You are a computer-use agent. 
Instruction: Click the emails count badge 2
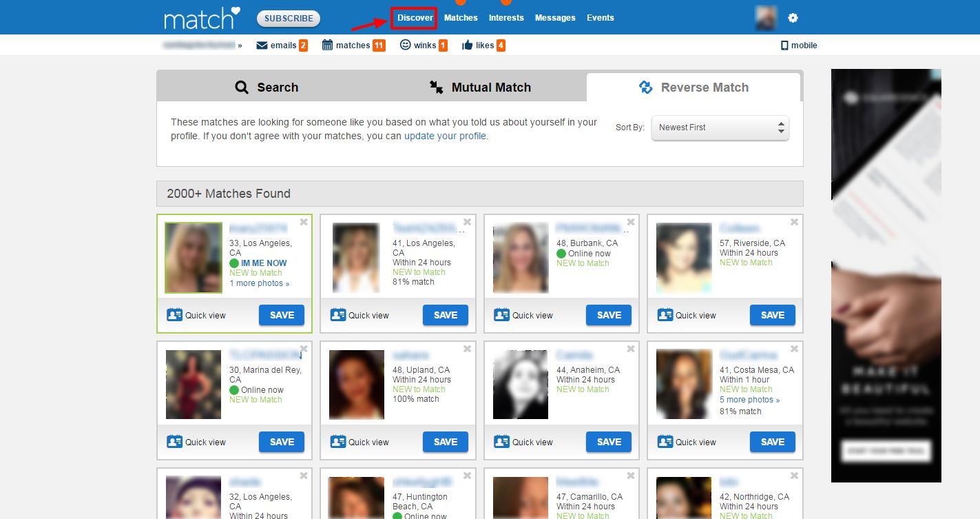pos(303,45)
